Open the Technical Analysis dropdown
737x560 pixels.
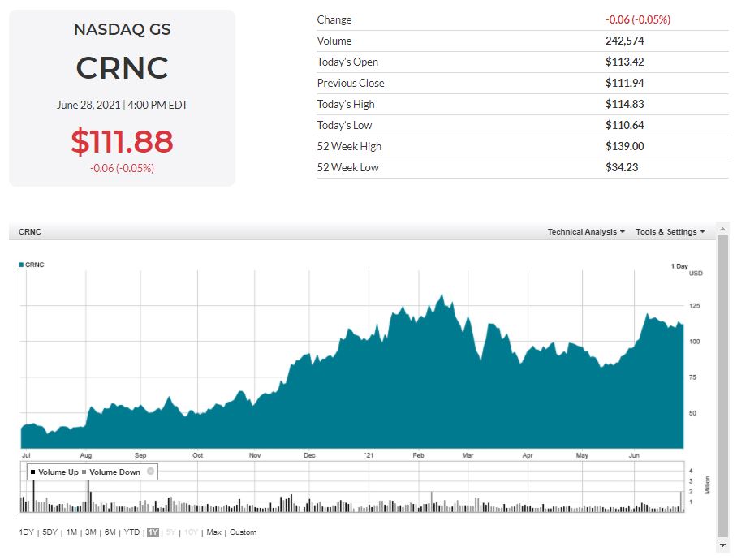click(x=585, y=232)
